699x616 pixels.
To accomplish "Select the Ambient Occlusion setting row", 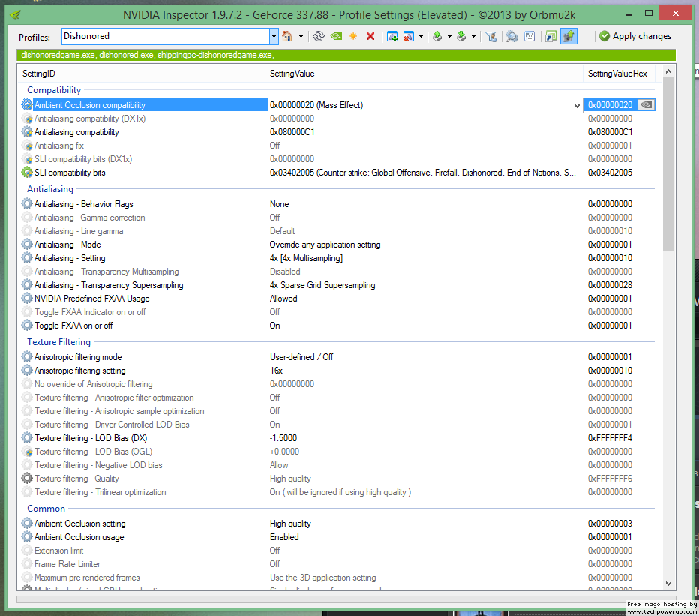I will [338, 524].
